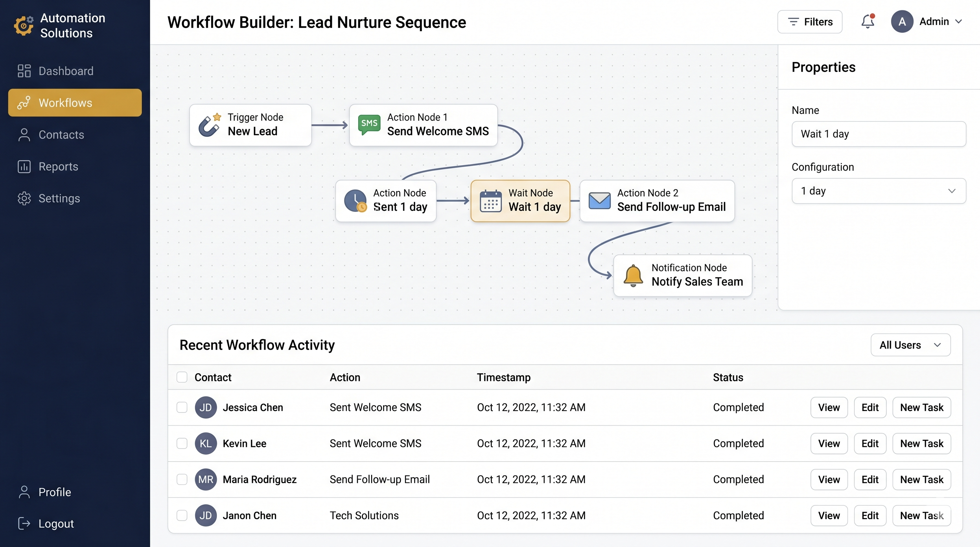The width and height of the screenshot is (980, 547).
Task: Click the Admin avatar circle
Action: point(902,21)
